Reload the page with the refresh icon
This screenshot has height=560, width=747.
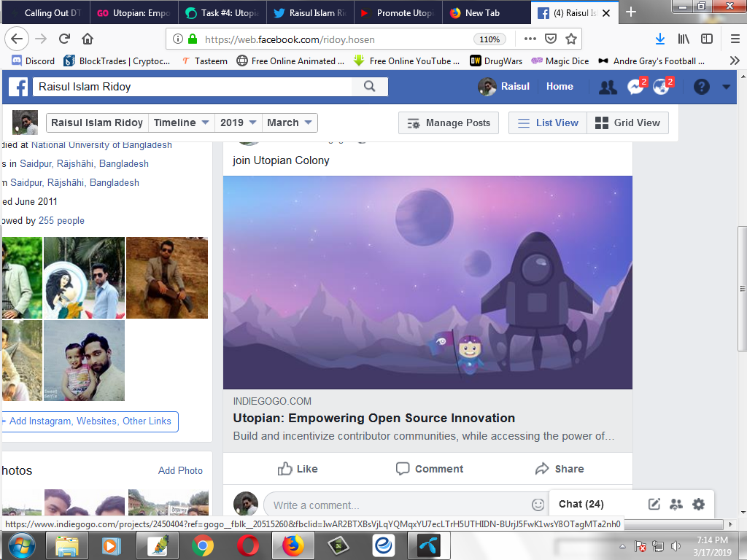coord(64,39)
